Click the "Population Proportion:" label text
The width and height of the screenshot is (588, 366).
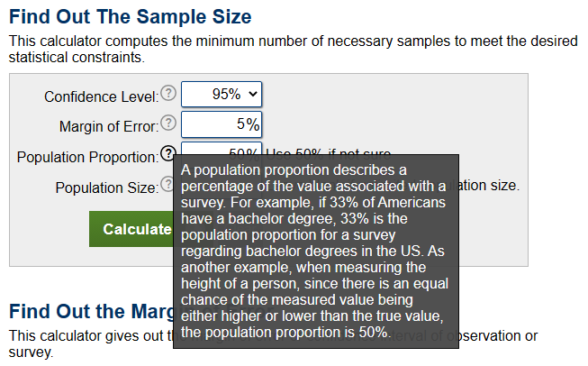click(87, 157)
